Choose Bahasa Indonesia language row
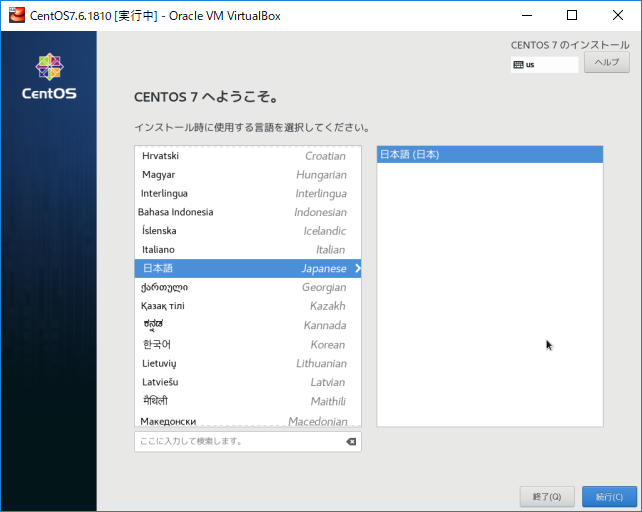This screenshot has height=512, width=642. point(248,212)
